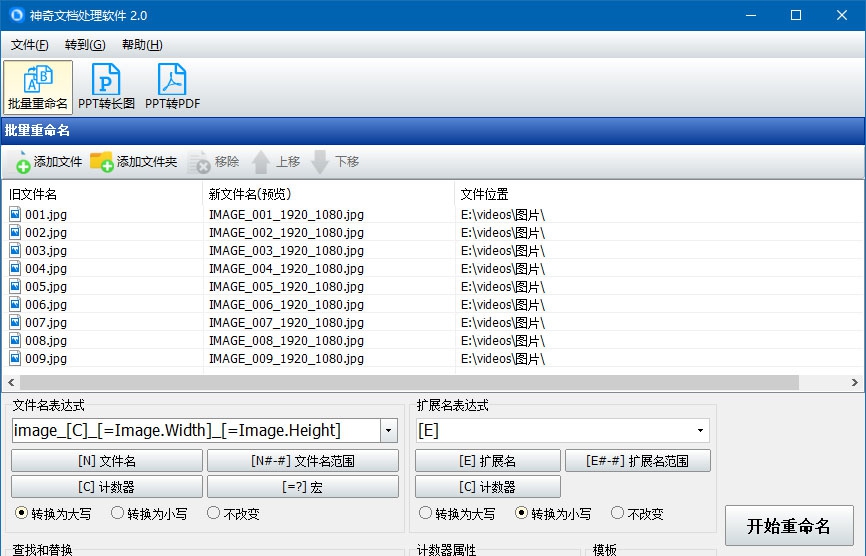Click the file name [C] 计数器 button
866x556 pixels.
coord(107,486)
